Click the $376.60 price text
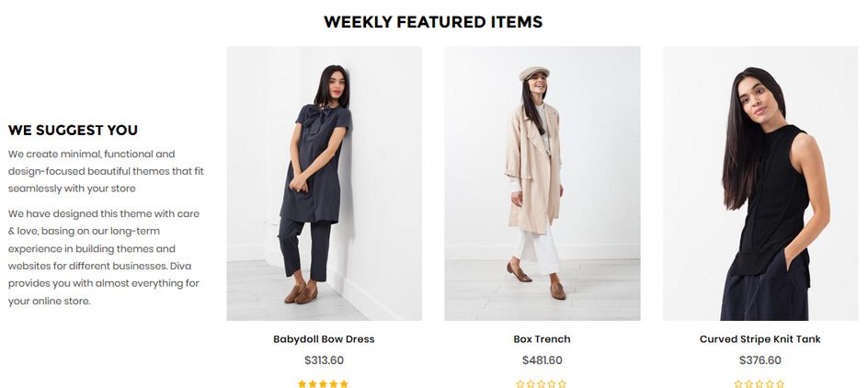The height and width of the screenshot is (388, 868). pos(759,360)
